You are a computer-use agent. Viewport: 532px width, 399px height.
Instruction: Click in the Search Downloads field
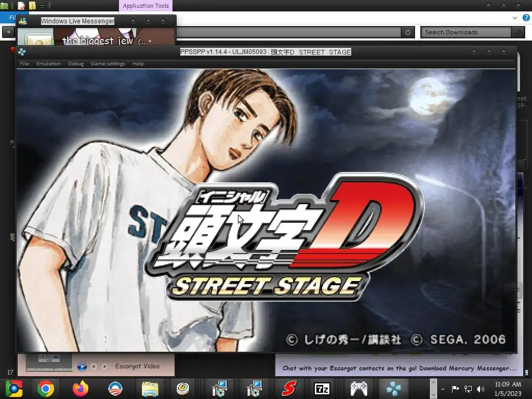tap(465, 32)
